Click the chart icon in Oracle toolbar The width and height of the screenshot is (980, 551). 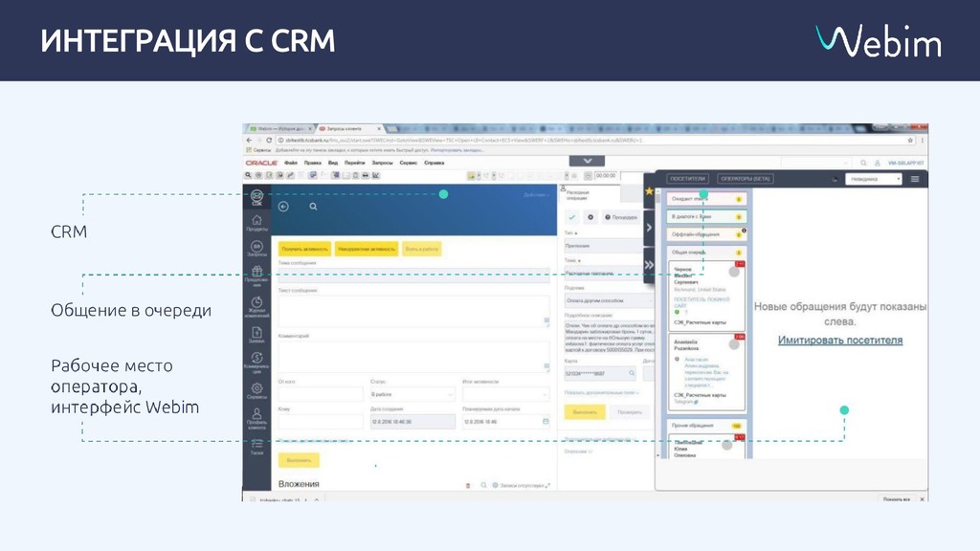pyautogui.click(x=376, y=176)
